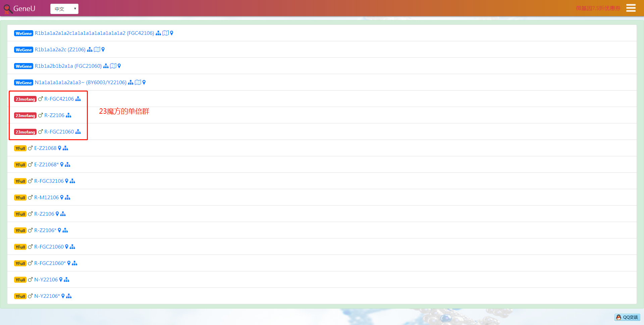The height and width of the screenshot is (325, 644).
Task: Click the QQ交谈 chat button
Action: (x=627, y=317)
